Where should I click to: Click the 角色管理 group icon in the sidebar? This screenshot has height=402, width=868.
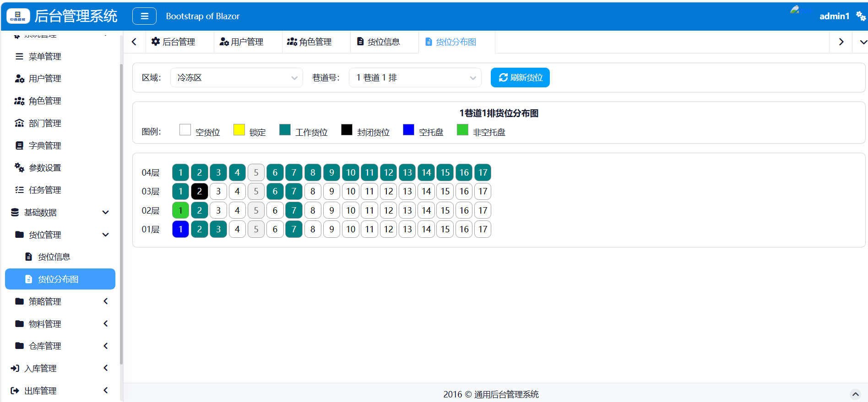[19, 101]
